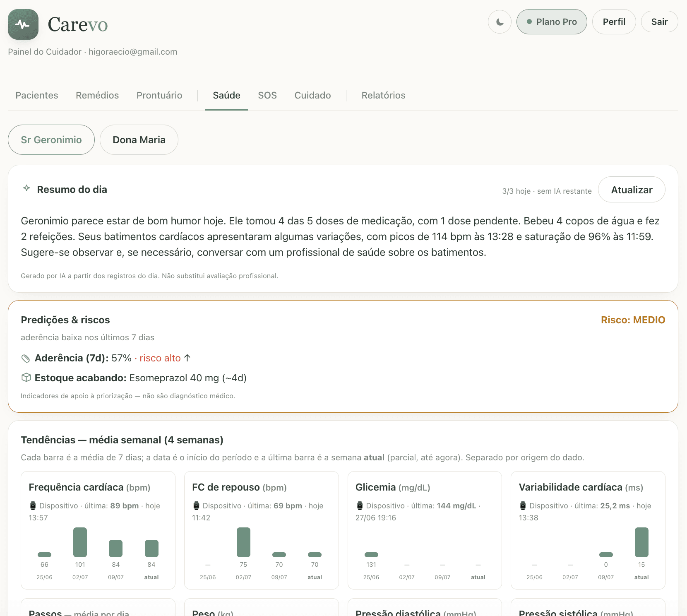Select patient Dona Maria
Viewport: 687px width, 616px height.
coord(139,140)
